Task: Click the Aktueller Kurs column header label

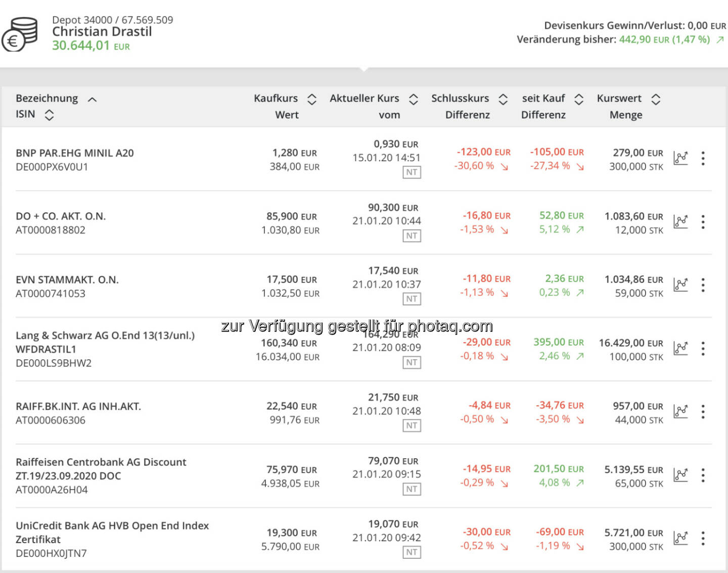Action: tap(365, 98)
